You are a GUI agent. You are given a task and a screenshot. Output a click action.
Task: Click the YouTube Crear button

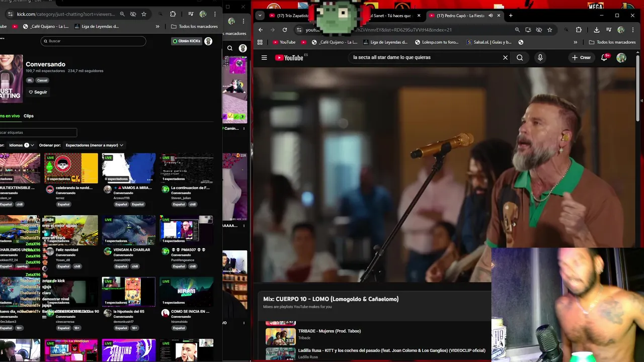582,57
